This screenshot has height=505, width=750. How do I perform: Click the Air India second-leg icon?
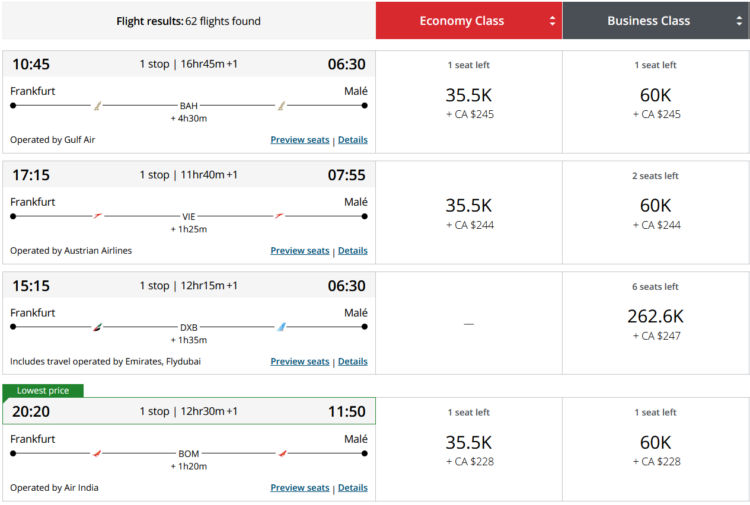click(281, 453)
